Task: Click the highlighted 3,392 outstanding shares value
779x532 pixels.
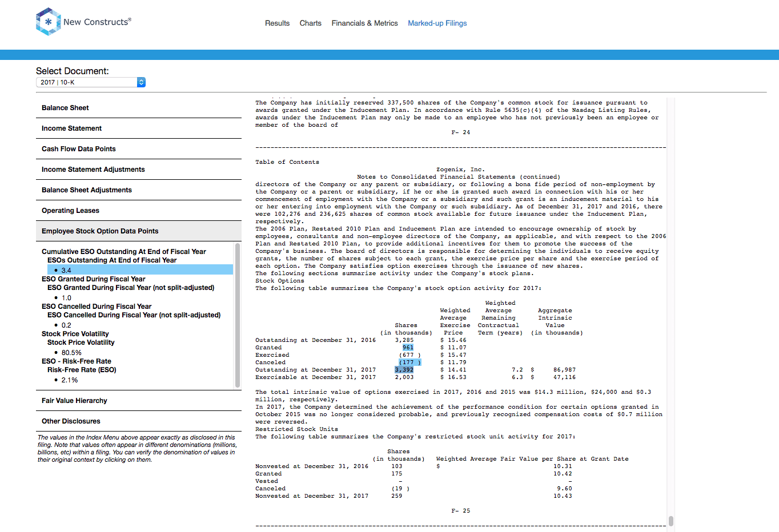Action: pyautogui.click(x=404, y=370)
